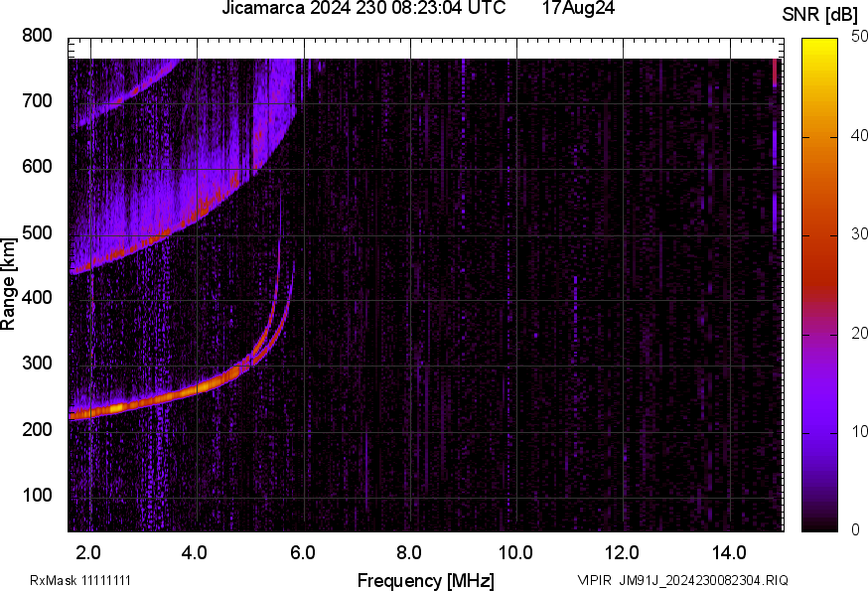Click the 17Aug24 date label
The width and height of the screenshot is (868, 591).
(577, 9)
